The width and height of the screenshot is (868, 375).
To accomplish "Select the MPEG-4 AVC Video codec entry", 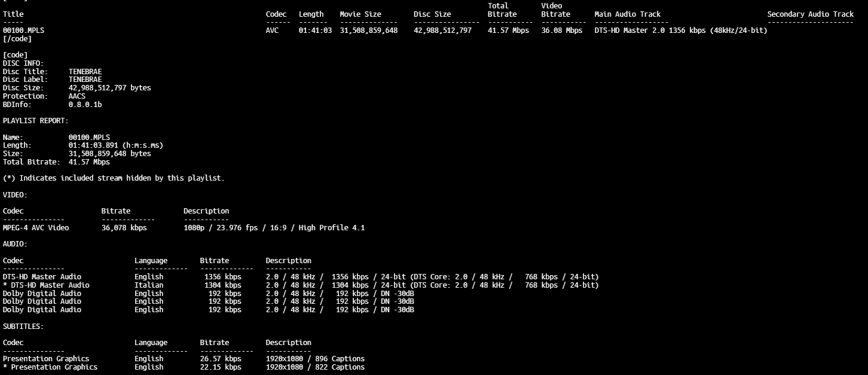I will (36, 228).
